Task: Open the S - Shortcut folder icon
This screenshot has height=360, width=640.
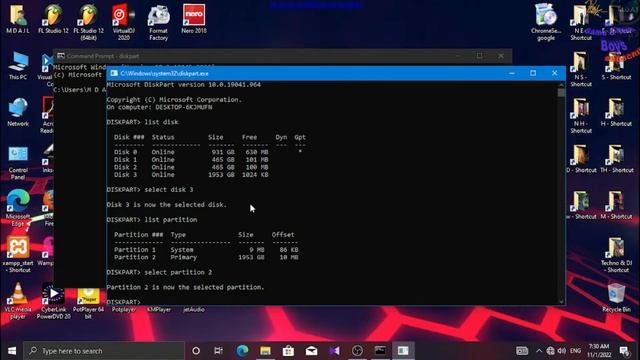Action: [x=616, y=65]
